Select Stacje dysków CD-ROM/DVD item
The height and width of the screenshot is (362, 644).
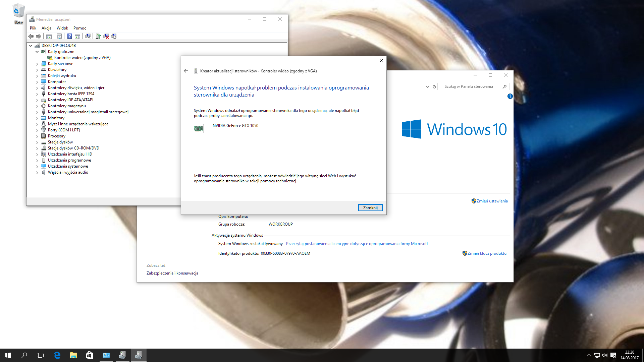coord(73,148)
